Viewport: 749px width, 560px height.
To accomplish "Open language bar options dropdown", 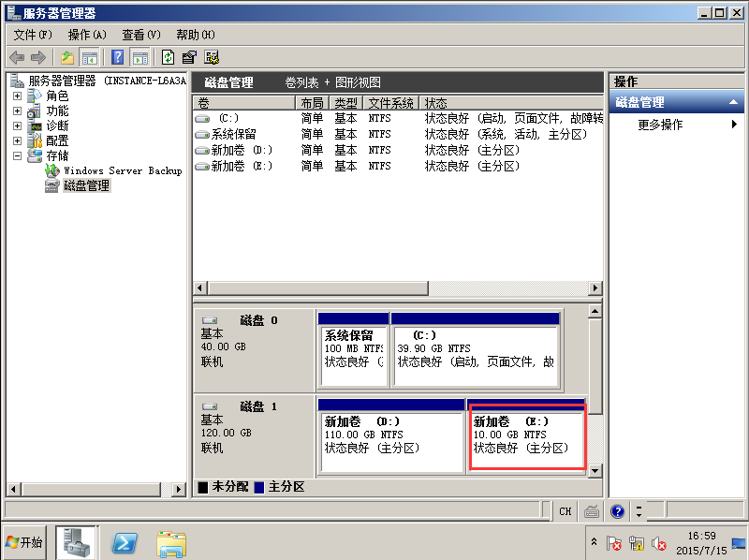I will pyautogui.click(x=639, y=511).
